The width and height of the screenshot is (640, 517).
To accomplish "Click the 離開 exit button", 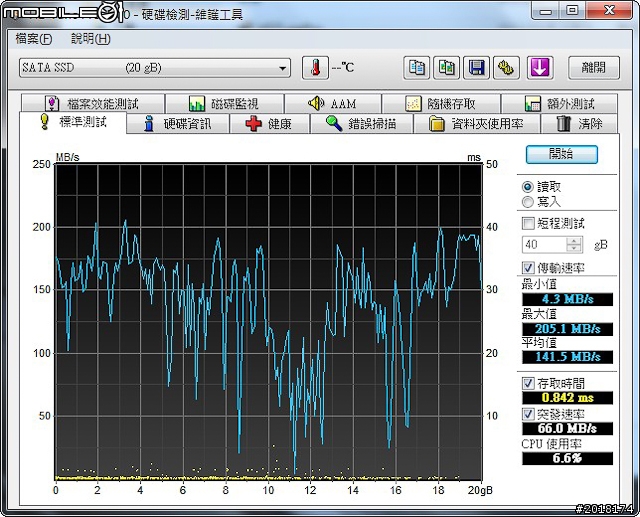I will click(594, 68).
